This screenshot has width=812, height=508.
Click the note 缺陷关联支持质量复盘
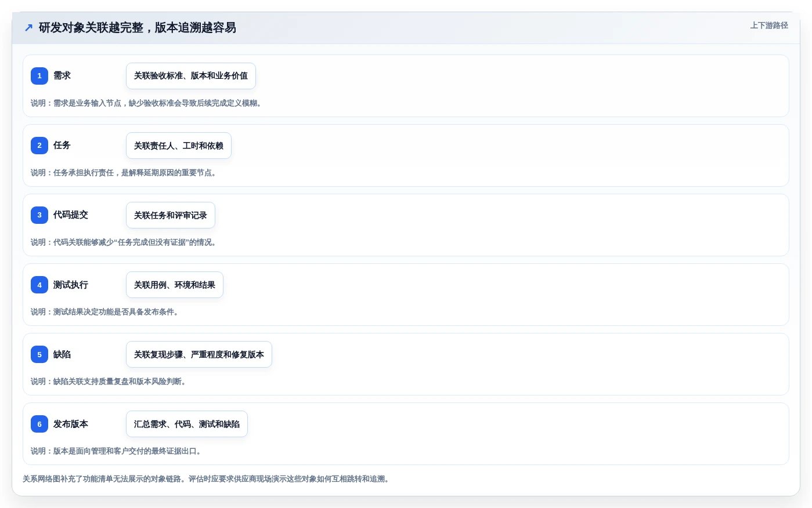point(109,382)
